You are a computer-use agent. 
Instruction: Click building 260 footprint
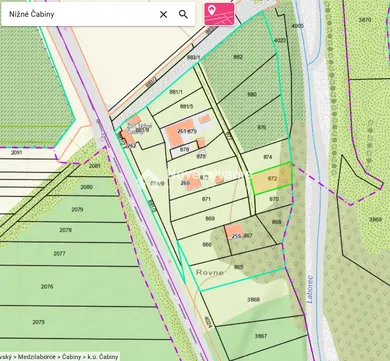coord(192,182)
